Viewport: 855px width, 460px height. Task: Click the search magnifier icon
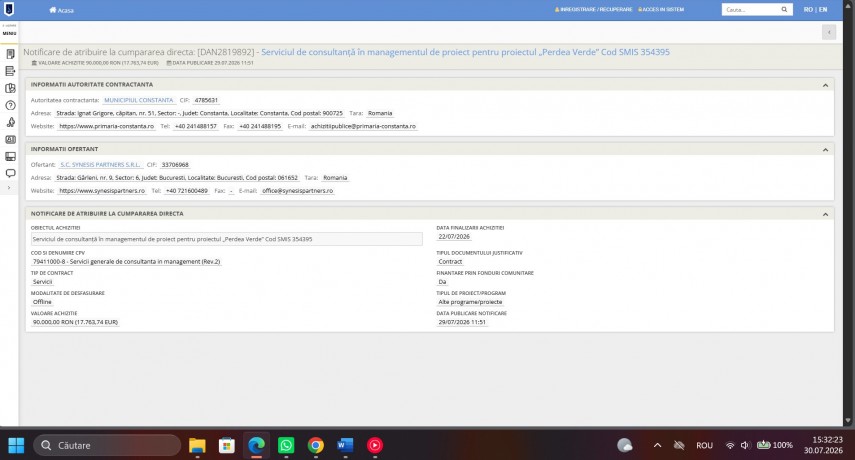pyautogui.click(x=784, y=9)
